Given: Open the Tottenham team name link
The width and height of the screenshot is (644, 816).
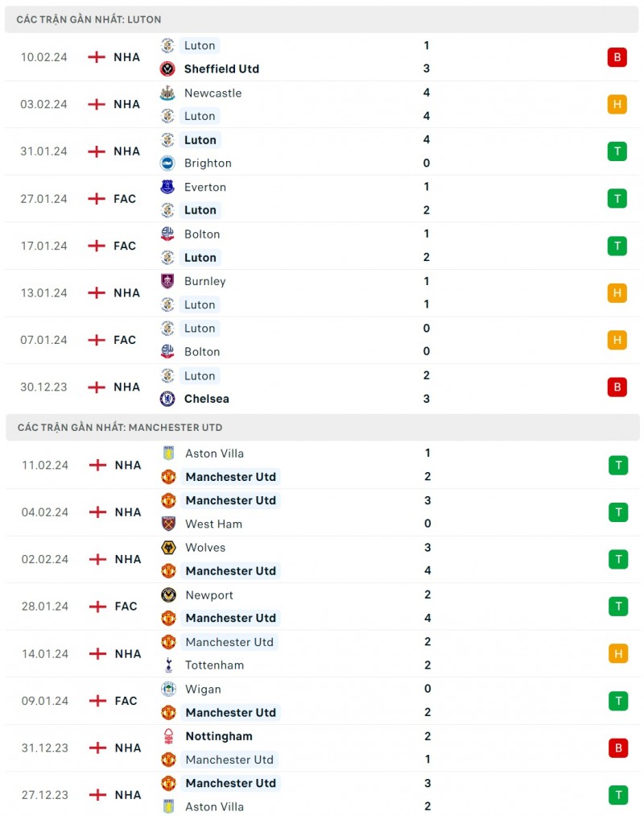Looking at the screenshot, I should [214, 665].
